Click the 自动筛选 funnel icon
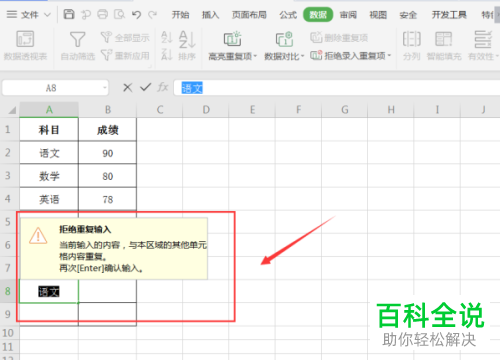500x360 pixels. tap(77, 39)
